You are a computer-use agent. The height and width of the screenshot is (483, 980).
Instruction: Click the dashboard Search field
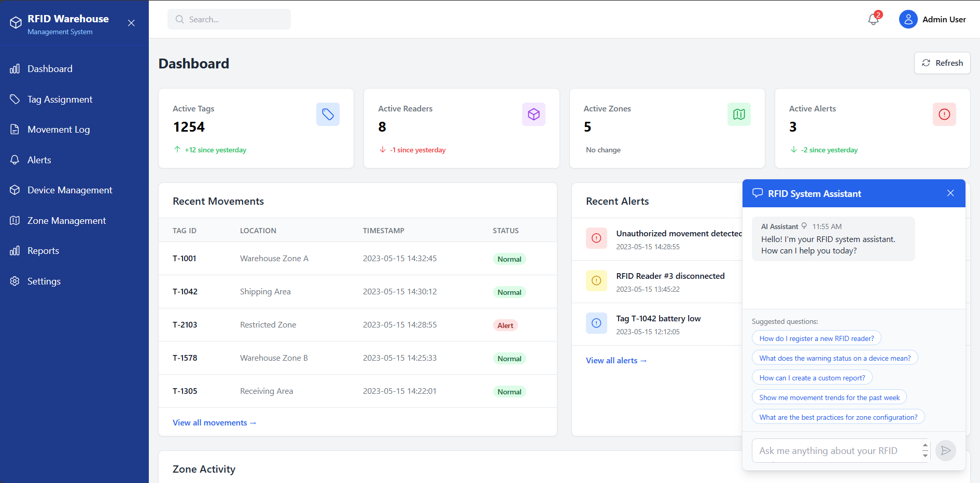click(229, 19)
